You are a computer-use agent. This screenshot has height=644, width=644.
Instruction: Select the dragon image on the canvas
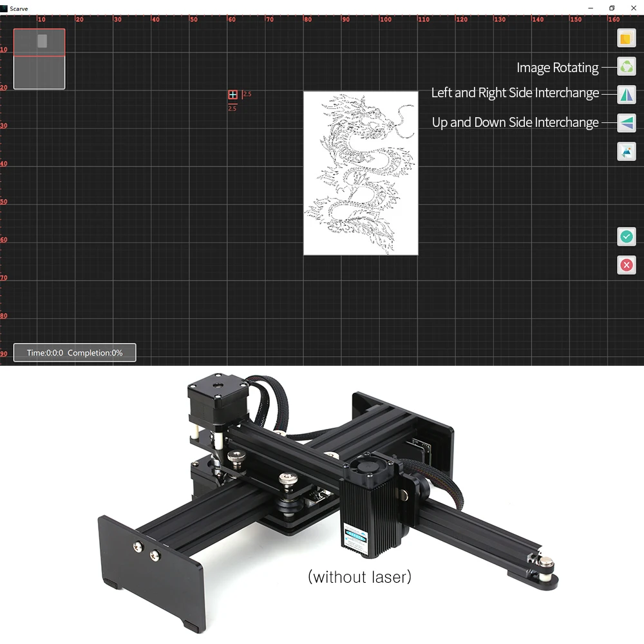click(361, 173)
